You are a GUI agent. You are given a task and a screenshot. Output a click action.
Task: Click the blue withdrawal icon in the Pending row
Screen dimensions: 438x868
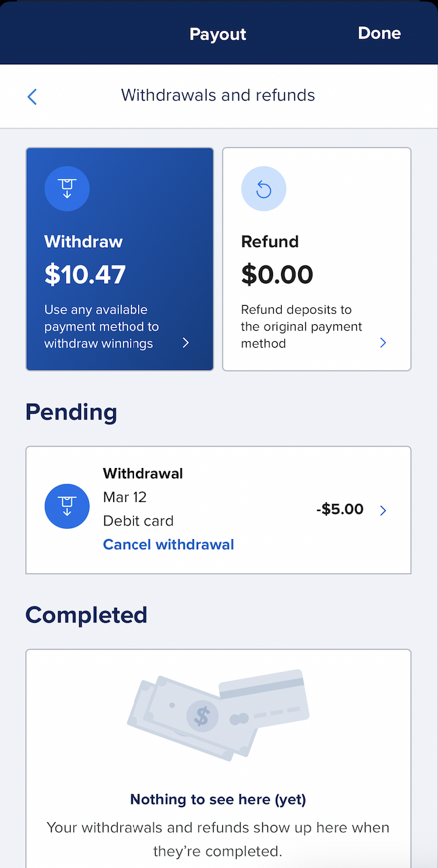point(67,506)
